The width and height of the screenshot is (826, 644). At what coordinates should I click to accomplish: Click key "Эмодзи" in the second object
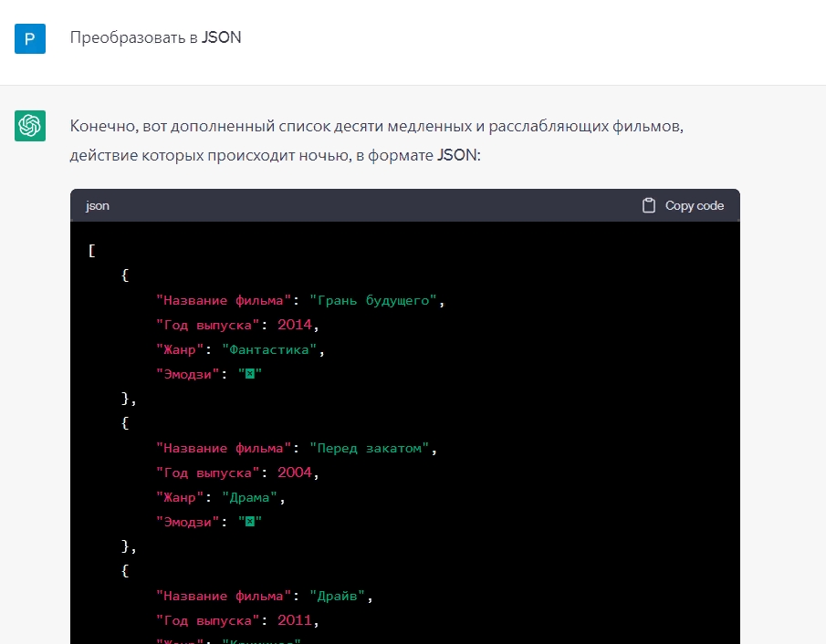(187, 522)
